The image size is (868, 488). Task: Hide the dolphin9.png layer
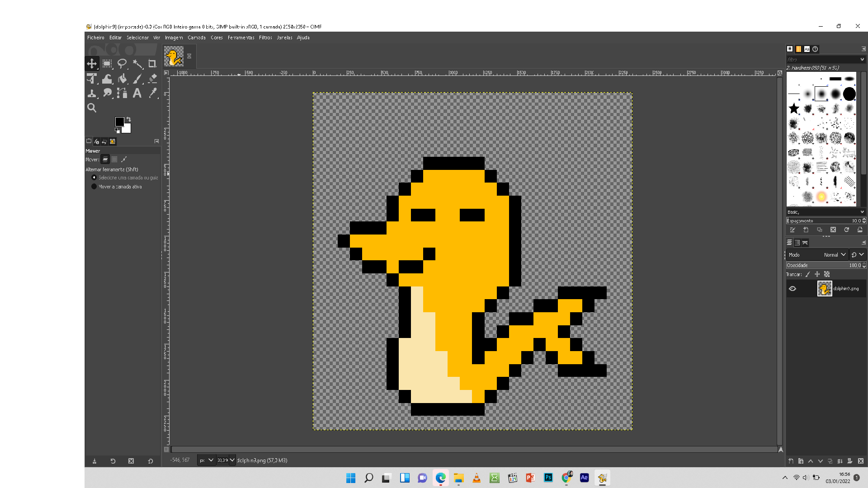(793, 289)
